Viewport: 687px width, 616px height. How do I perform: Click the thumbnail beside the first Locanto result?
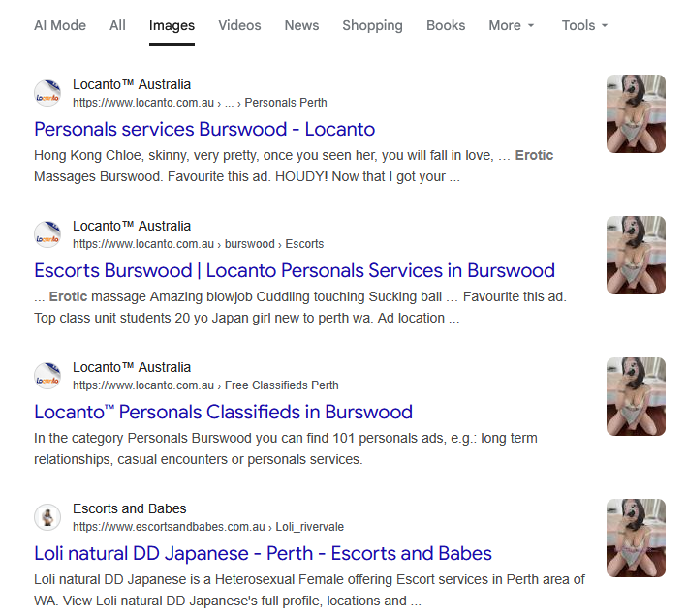(x=636, y=114)
